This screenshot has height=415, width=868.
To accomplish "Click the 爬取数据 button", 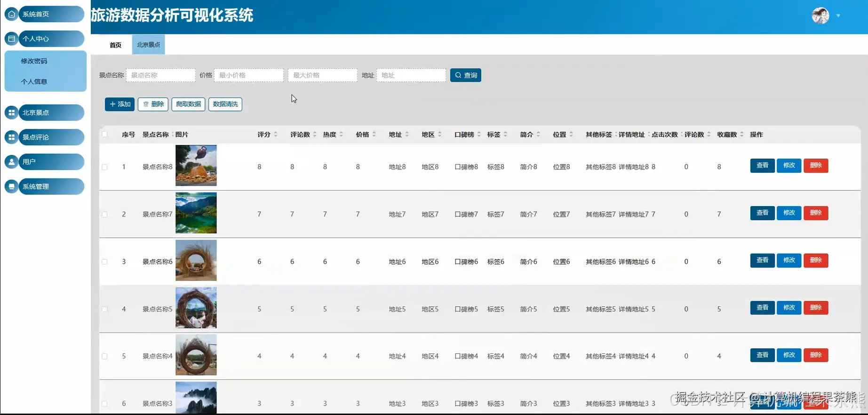I will pos(188,104).
